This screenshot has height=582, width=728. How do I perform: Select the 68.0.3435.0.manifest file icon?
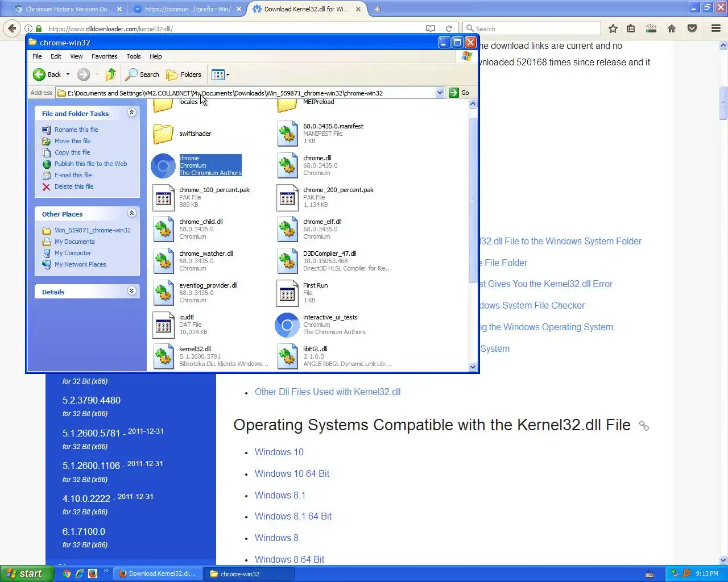(x=287, y=134)
